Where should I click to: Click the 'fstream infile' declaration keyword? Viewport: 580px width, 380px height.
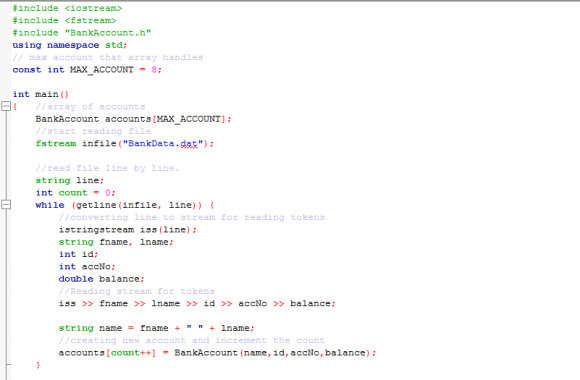pyautogui.click(x=56, y=144)
